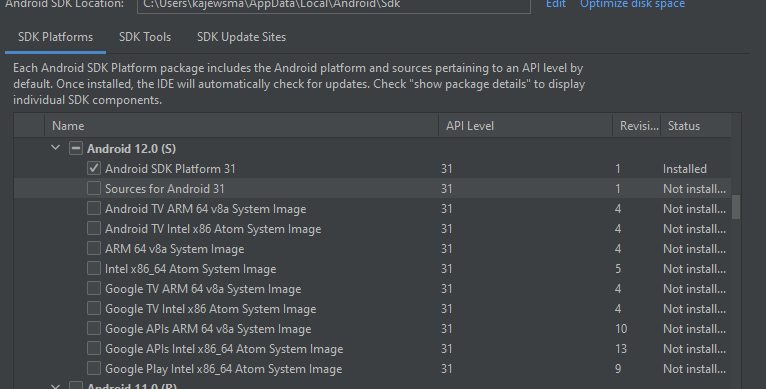The image size is (766, 389).
Task: Click revision 9 in Google Play Intel row
Action: pyautogui.click(x=618, y=369)
